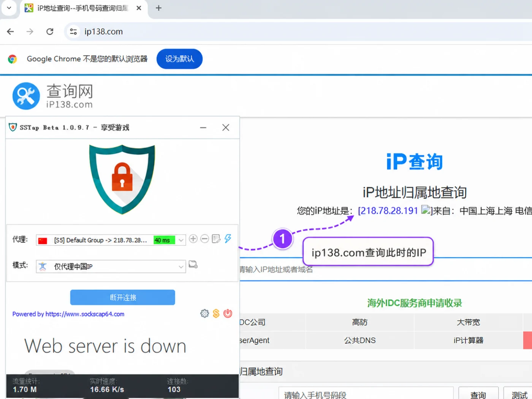Click the IP address link 218.78.28.191
The width and height of the screenshot is (532, 399).
click(x=388, y=211)
